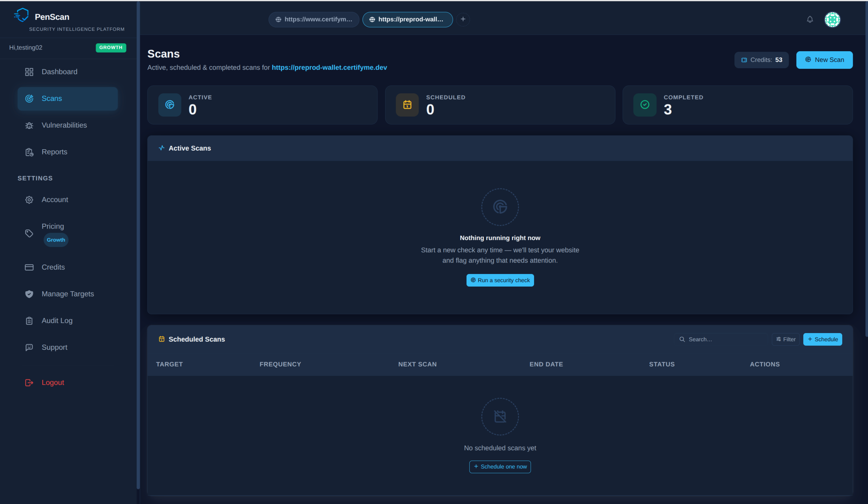Viewport: 868px width, 504px height.
Task: Click the Completed checkmark icon
Action: (645, 105)
